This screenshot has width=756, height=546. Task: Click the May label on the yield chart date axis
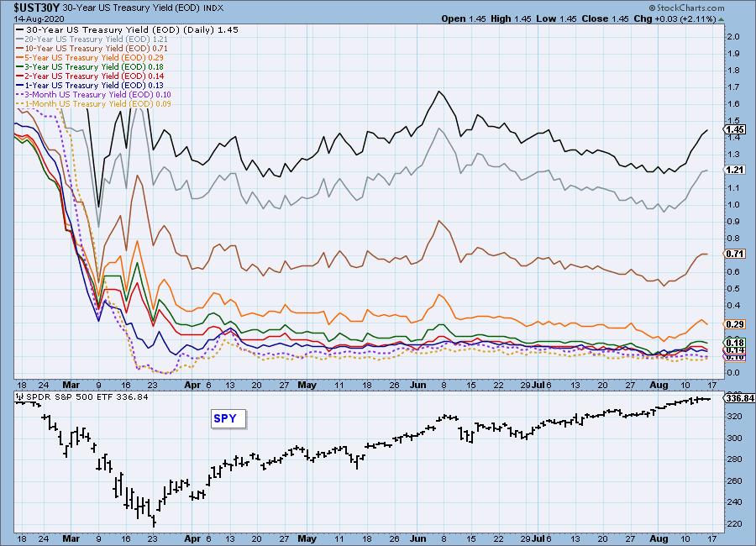pyautogui.click(x=307, y=385)
